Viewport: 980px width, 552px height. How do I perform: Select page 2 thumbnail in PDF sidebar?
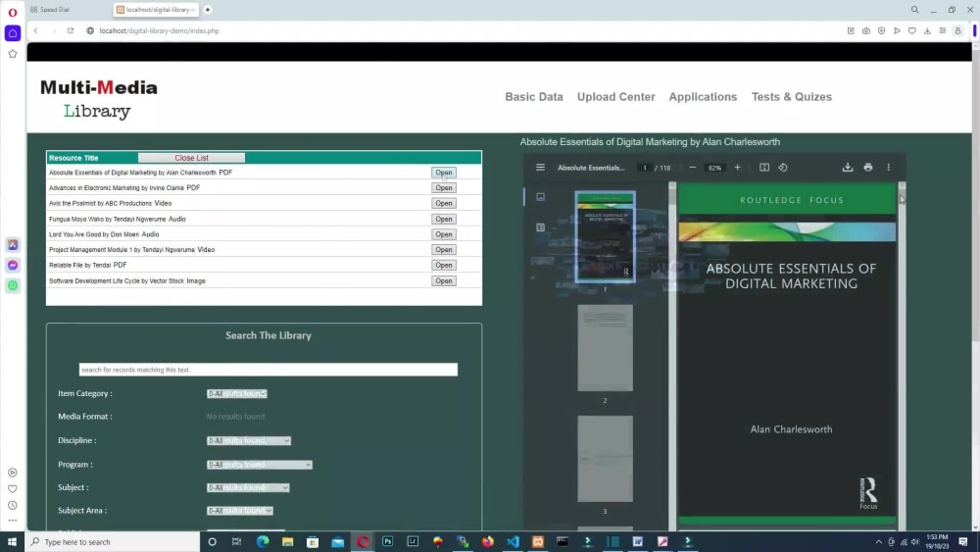(605, 348)
